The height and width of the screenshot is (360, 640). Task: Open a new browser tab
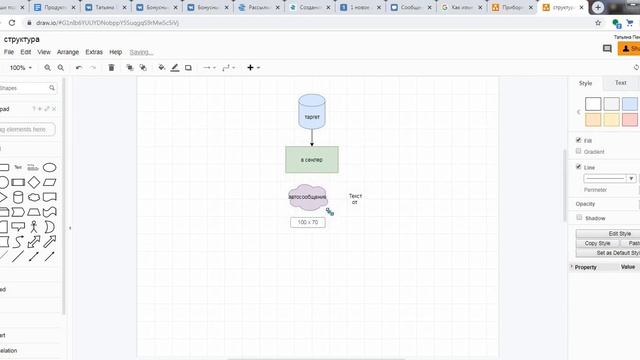(x=598, y=7)
